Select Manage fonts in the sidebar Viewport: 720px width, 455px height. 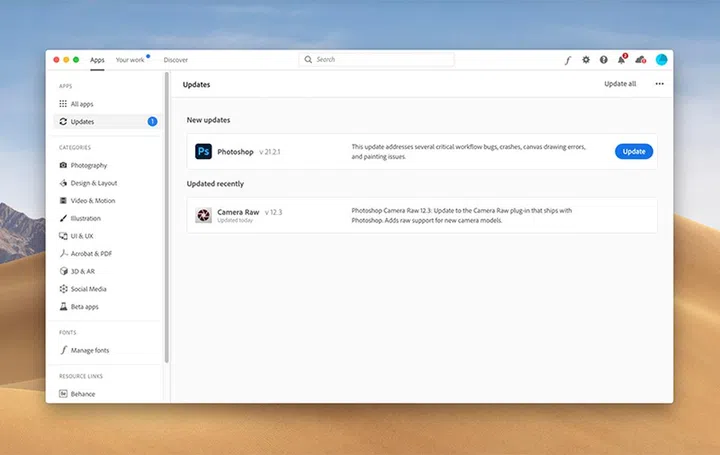pyautogui.click(x=90, y=350)
